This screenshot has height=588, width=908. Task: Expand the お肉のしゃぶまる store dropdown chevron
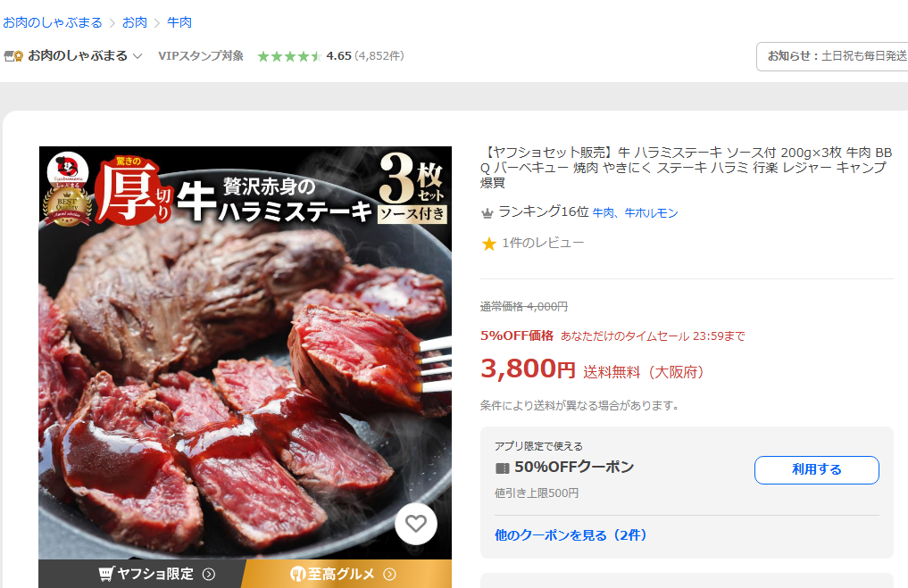pyautogui.click(x=137, y=56)
